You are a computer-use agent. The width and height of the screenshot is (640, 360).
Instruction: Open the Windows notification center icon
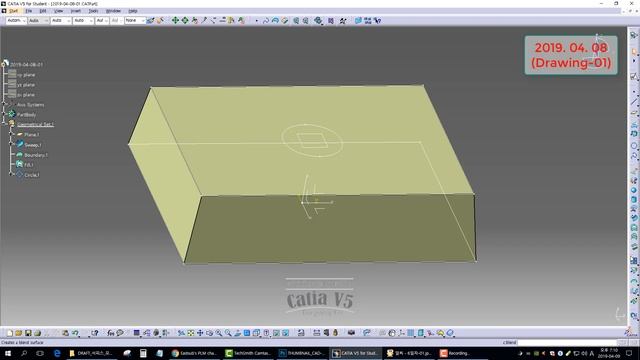tap(629, 353)
